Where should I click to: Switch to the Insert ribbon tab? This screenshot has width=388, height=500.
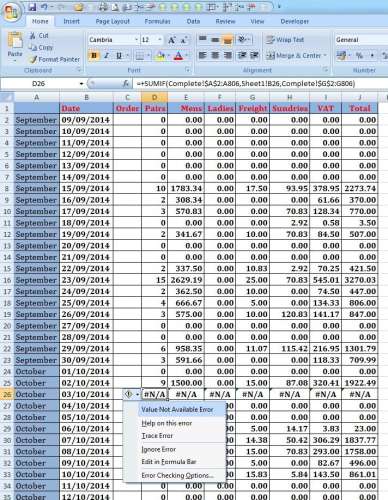(71, 21)
